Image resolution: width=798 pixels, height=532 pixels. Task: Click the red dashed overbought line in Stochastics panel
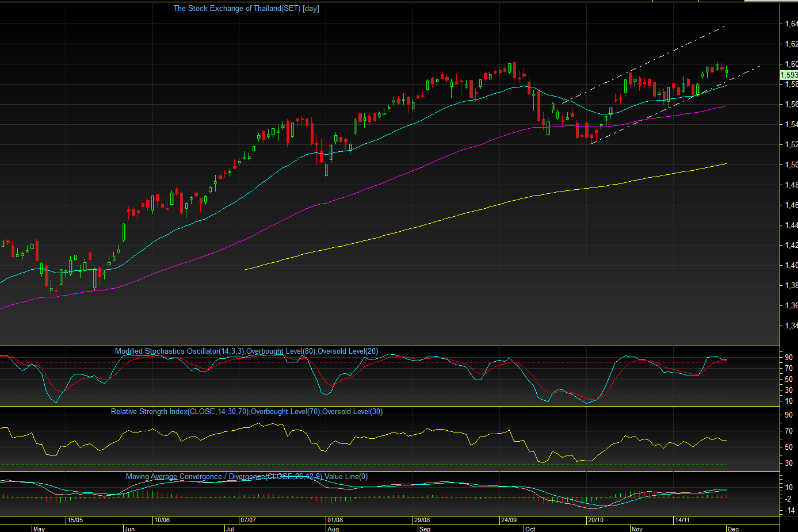click(x=364, y=363)
